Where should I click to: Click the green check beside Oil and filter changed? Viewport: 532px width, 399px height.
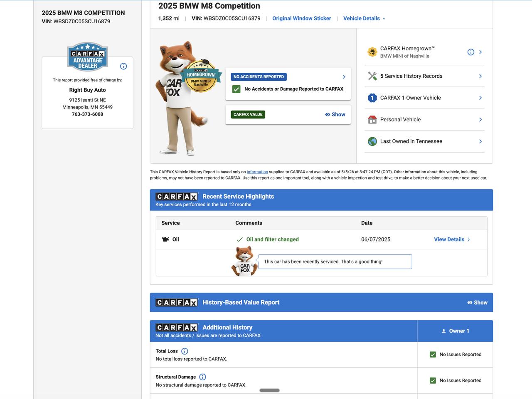click(239, 239)
